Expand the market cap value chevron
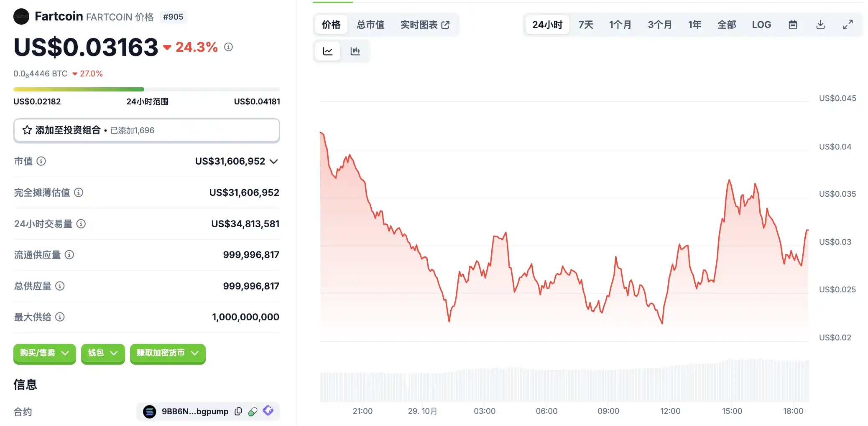Viewport: 868px width, 426px height. [x=274, y=162]
